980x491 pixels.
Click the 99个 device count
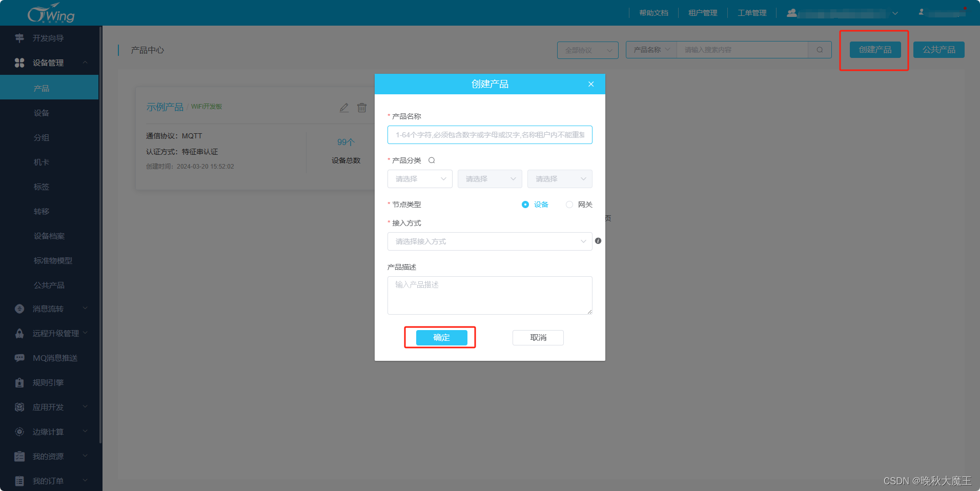[x=346, y=142]
